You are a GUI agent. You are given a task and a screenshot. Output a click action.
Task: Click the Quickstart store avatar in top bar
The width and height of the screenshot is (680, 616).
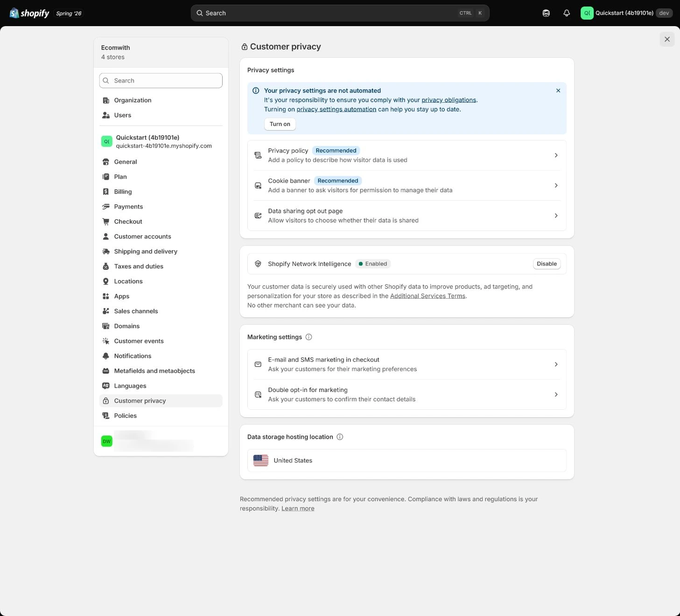[587, 13]
